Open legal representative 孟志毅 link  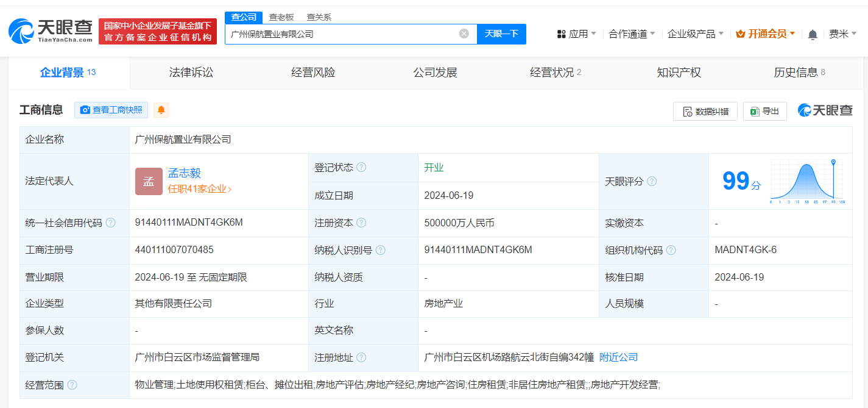[x=184, y=173]
